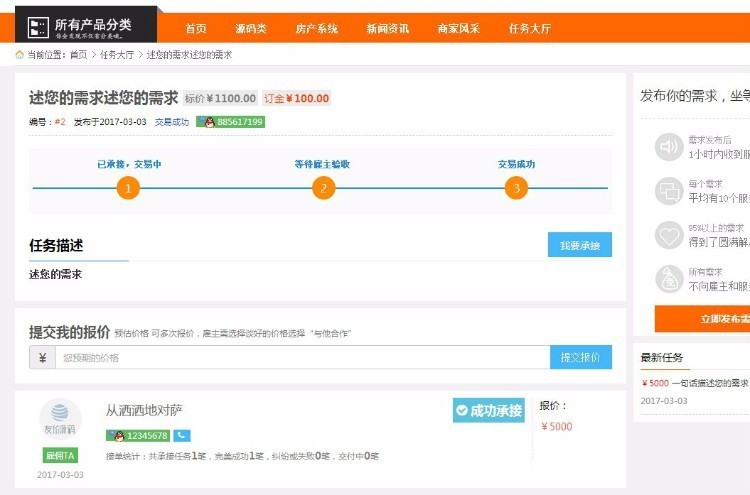Click the 已承接，交易中 step label
The width and height of the screenshot is (750, 495).
(x=129, y=164)
